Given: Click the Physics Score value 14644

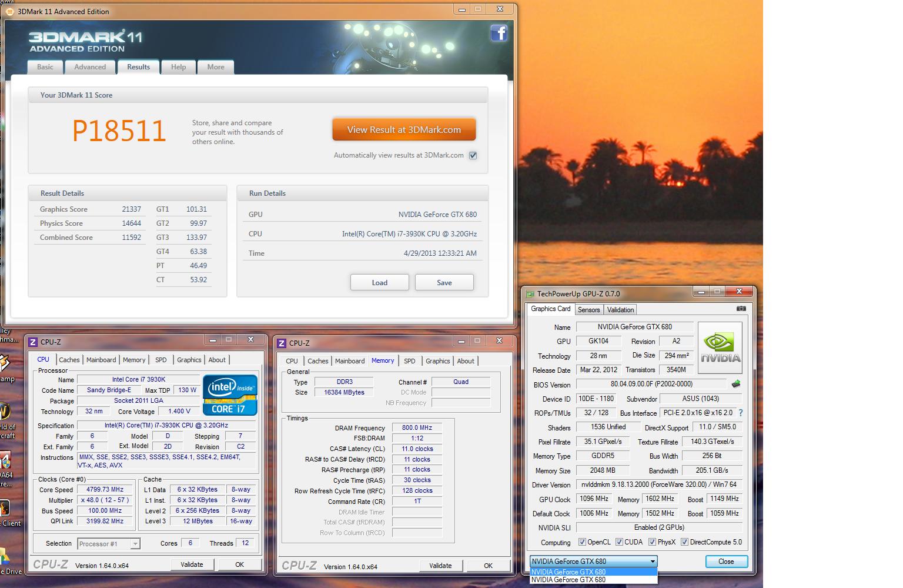Looking at the screenshot, I should click(x=131, y=223).
